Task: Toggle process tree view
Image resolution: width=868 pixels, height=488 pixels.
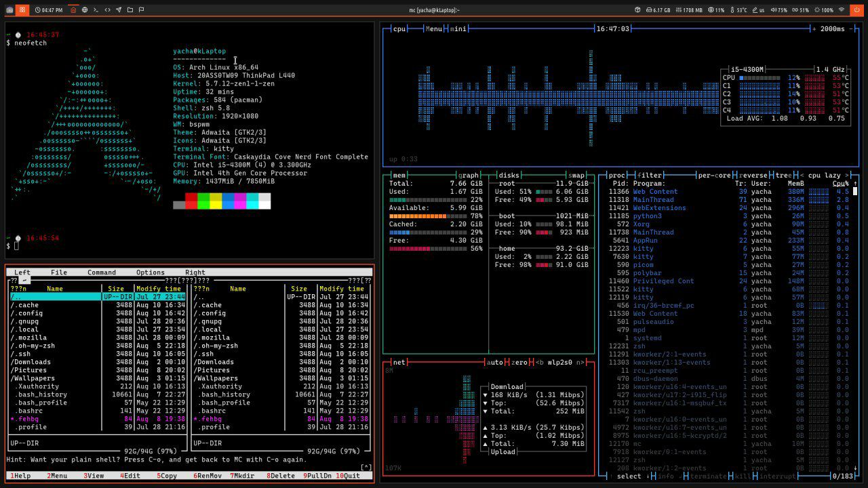Action: [x=783, y=175]
